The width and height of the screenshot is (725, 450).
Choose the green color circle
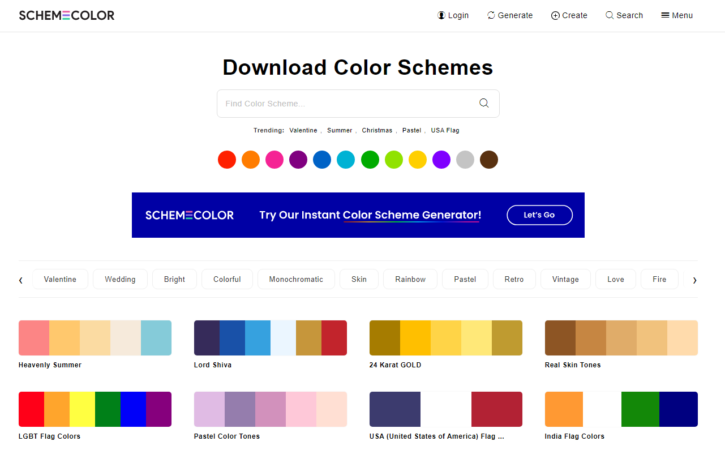coord(370,159)
